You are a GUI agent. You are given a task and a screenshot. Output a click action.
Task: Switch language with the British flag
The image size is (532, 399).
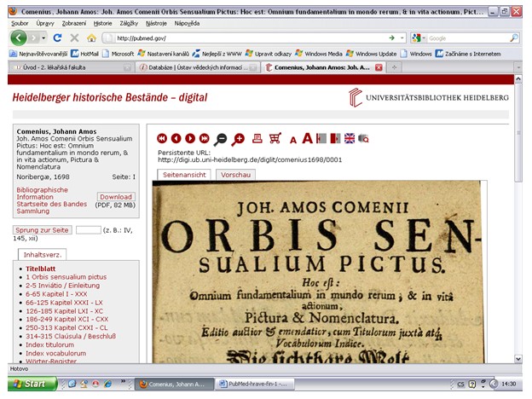[x=350, y=138]
